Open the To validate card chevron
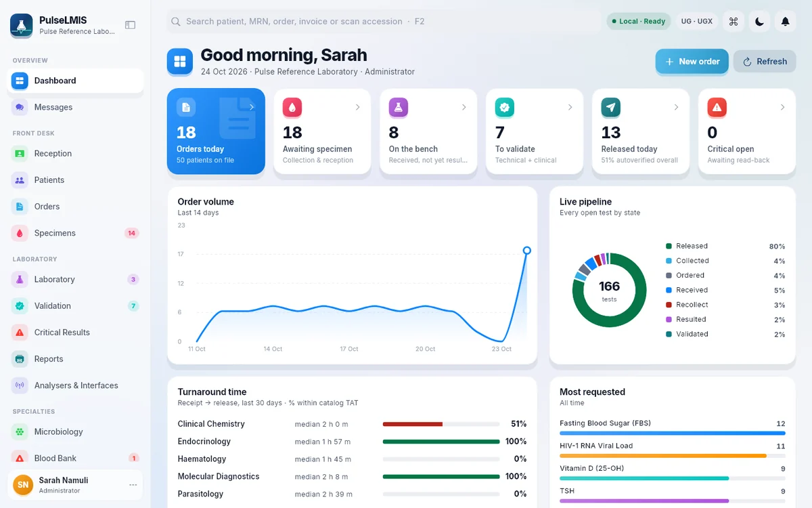Image resolution: width=812 pixels, height=508 pixels. (570, 107)
